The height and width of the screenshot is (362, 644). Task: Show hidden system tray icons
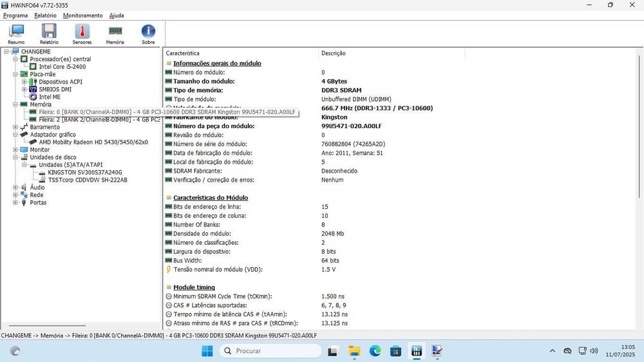point(553,351)
